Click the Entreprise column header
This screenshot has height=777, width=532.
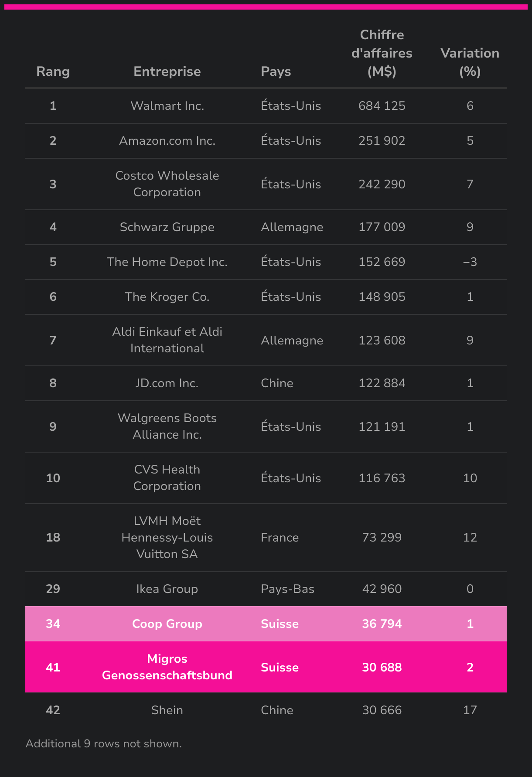coord(167,72)
